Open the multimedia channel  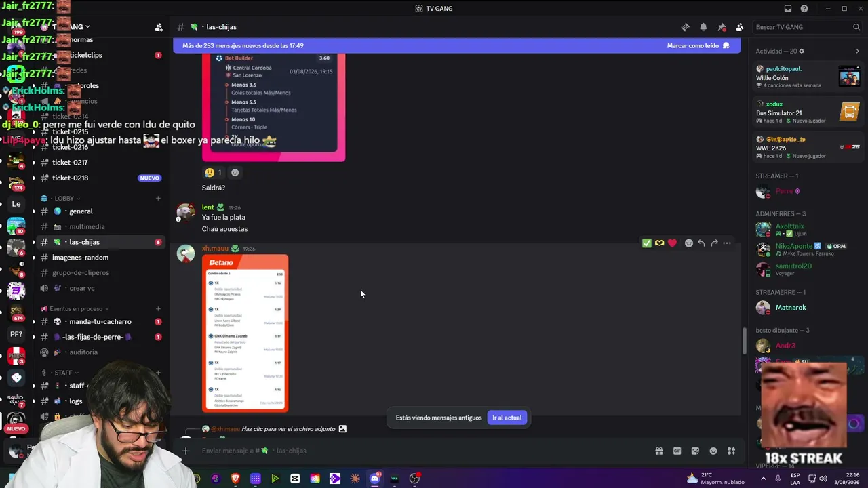100,227
